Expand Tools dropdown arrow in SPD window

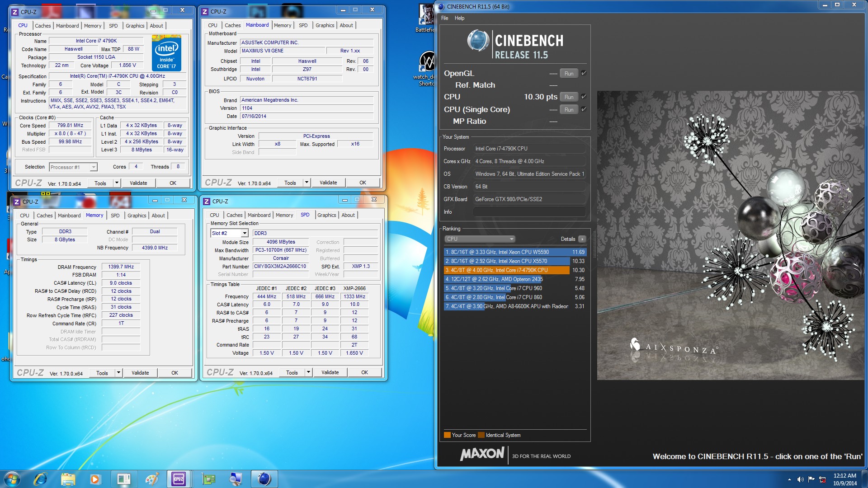coord(308,372)
